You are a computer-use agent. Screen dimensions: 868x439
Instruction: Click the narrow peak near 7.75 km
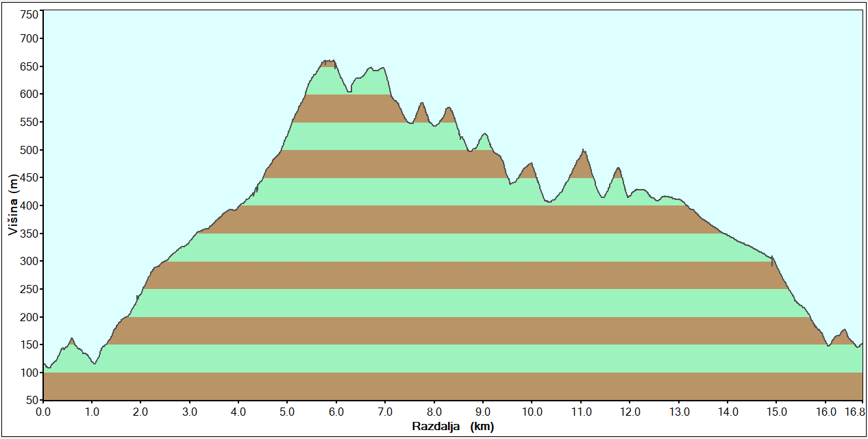[x=422, y=103]
